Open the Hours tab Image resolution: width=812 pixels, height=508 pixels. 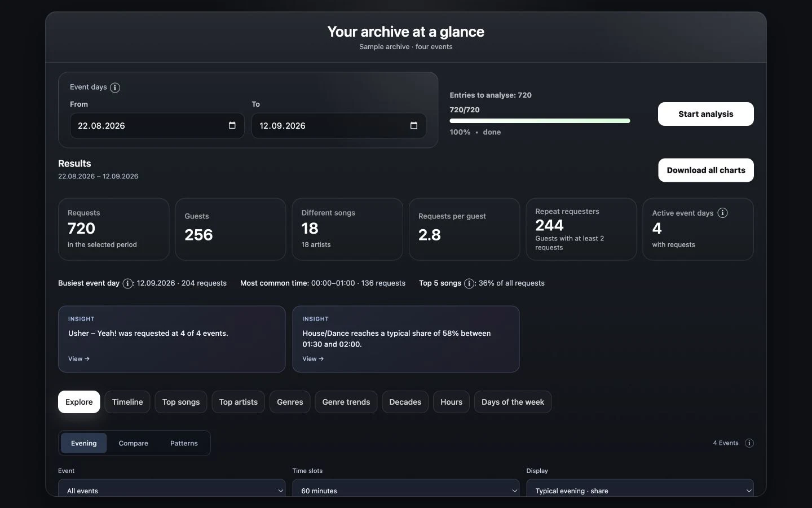click(x=451, y=402)
